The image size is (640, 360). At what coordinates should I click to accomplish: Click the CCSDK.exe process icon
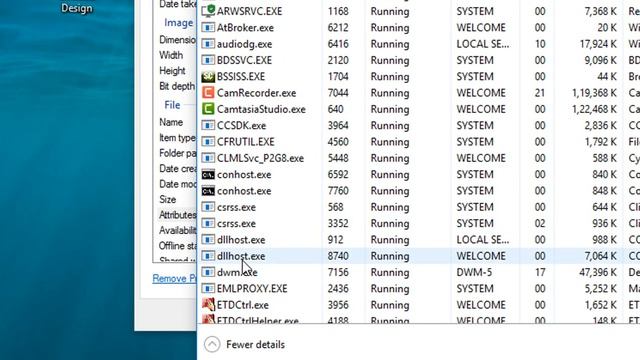(x=208, y=125)
